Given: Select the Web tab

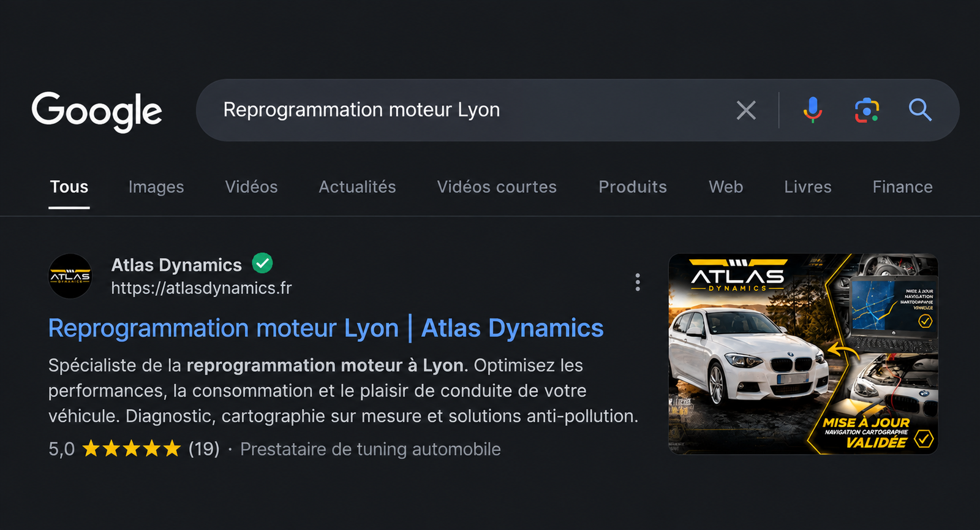Looking at the screenshot, I should (x=726, y=187).
